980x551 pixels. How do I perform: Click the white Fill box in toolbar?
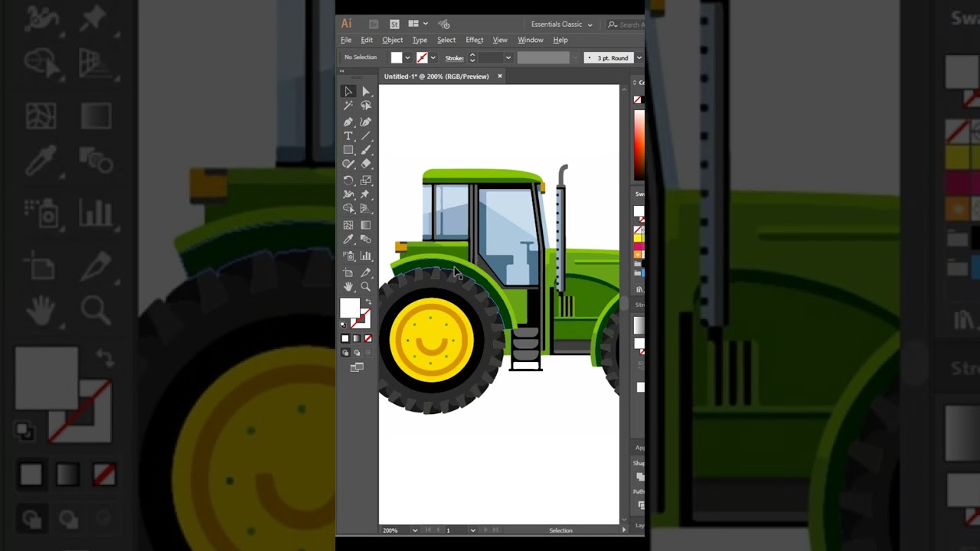[x=350, y=308]
